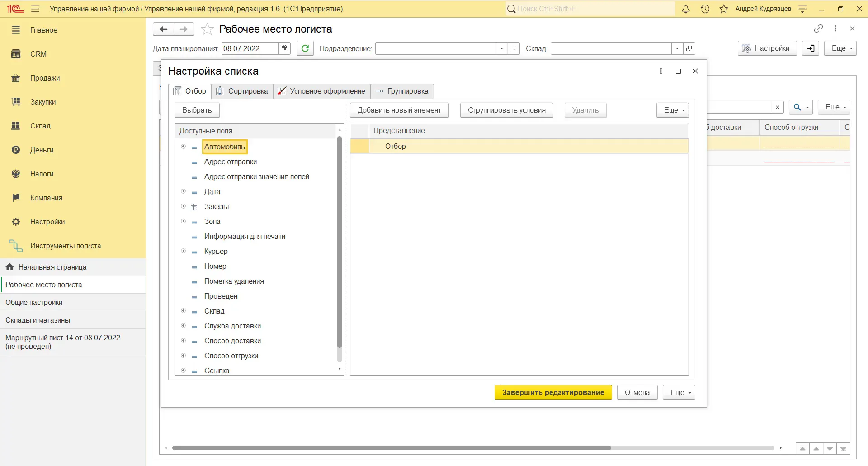Open page options three-dot menu
Viewport: 868px width, 466px height.
835,29
